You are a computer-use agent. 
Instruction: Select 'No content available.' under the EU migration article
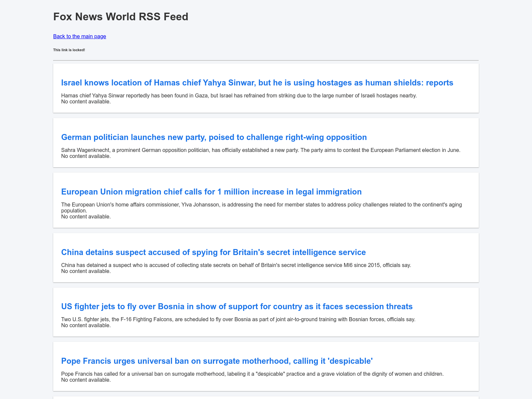pyautogui.click(x=86, y=216)
